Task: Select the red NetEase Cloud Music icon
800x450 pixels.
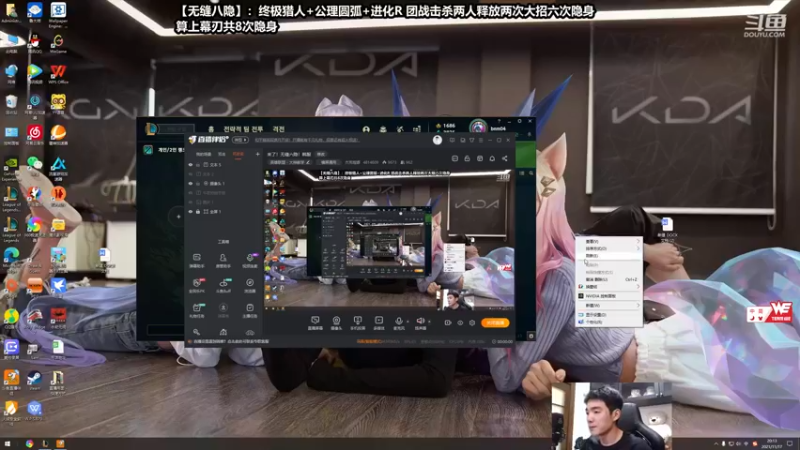Action: tap(34, 134)
